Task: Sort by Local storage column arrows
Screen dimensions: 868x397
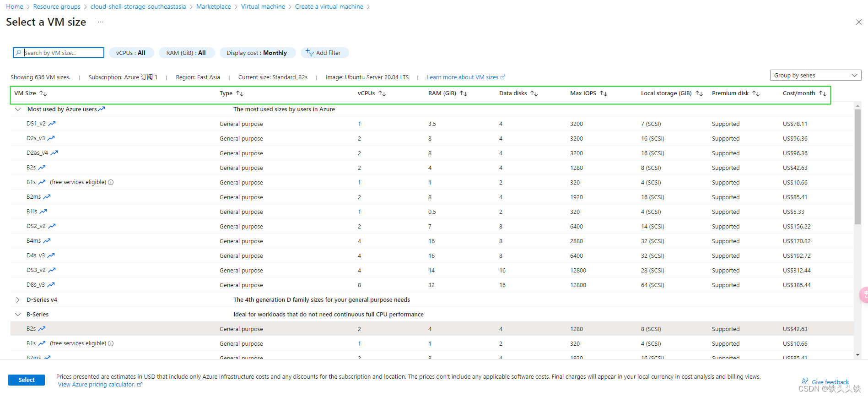Action: 699,93
